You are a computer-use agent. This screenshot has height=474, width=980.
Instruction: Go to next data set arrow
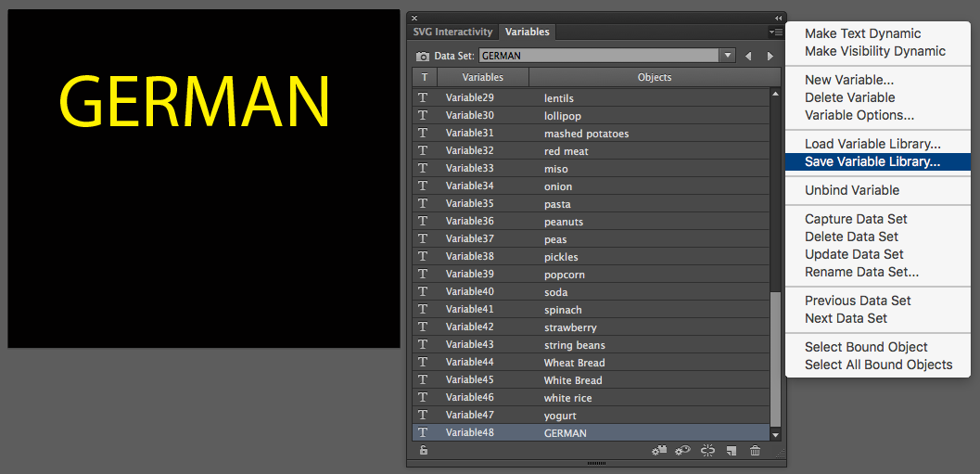click(x=770, y=57)
